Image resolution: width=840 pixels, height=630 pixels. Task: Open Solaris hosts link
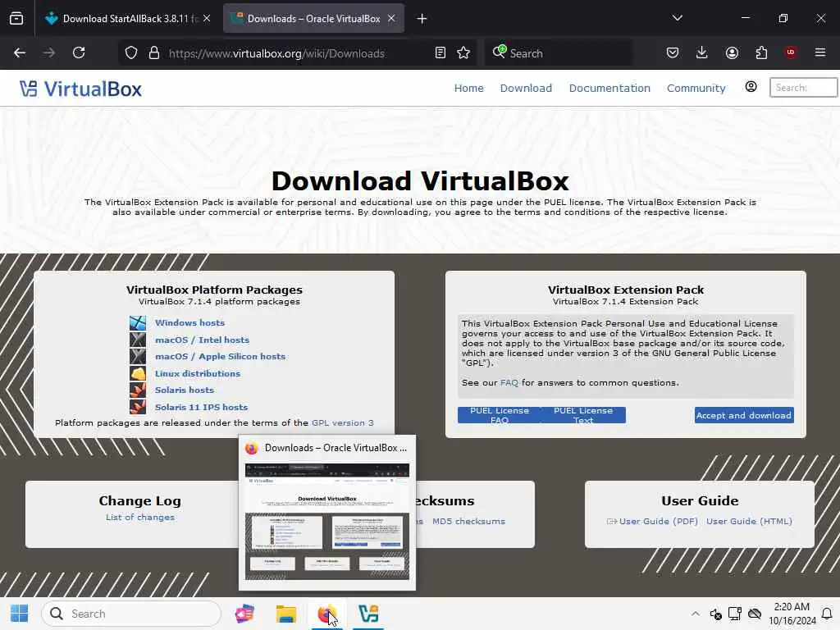185,390
